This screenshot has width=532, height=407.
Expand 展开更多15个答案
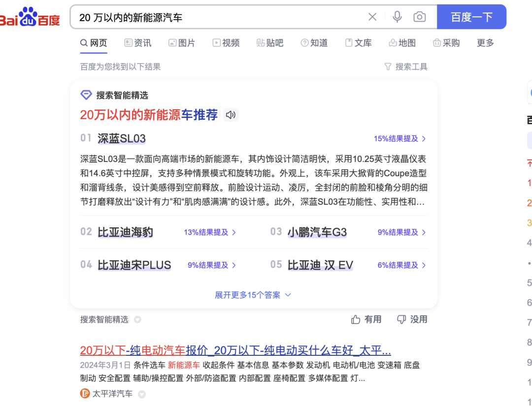(x=253, y=295)
